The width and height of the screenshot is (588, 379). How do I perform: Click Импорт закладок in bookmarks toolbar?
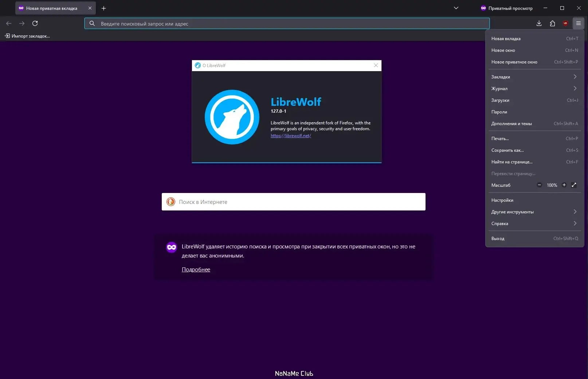click(27, 36)
